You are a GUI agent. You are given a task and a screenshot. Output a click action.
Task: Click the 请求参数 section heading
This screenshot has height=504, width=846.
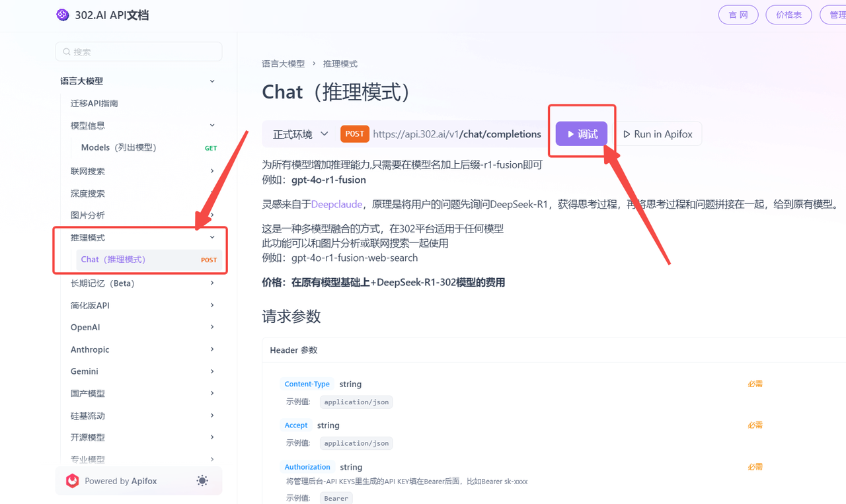(x=291, y=316)
